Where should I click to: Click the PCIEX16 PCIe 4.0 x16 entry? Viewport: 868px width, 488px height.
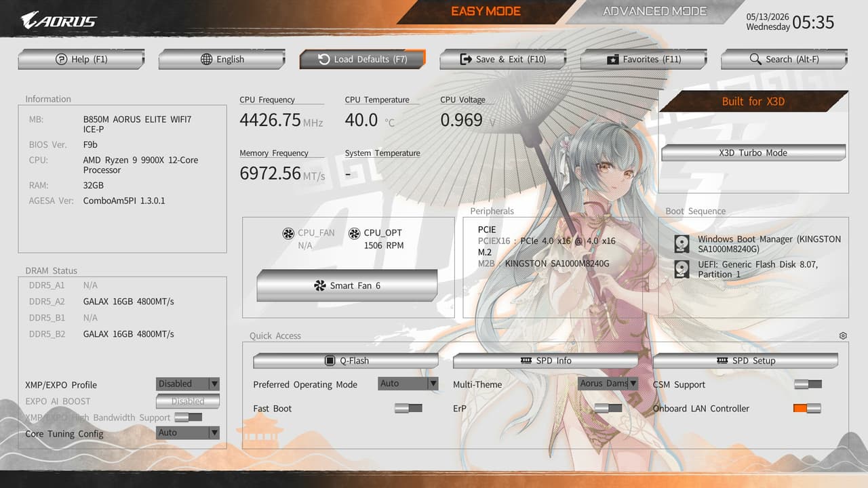547,241
